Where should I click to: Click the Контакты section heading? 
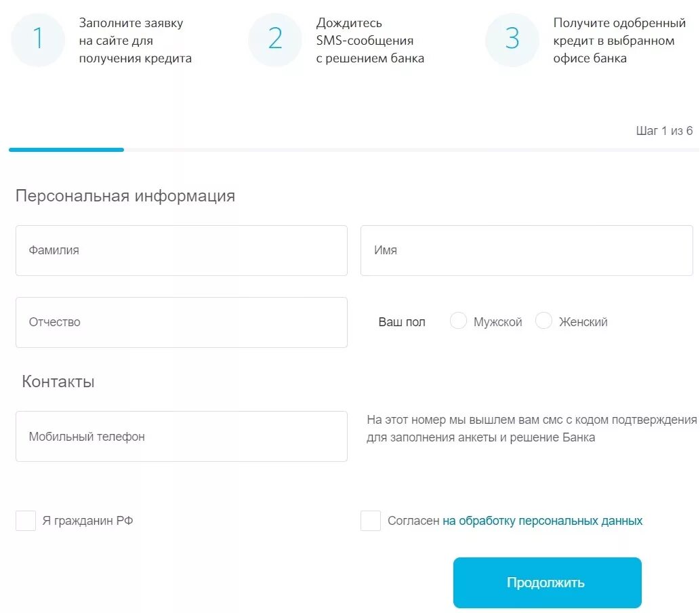(58, 381)
